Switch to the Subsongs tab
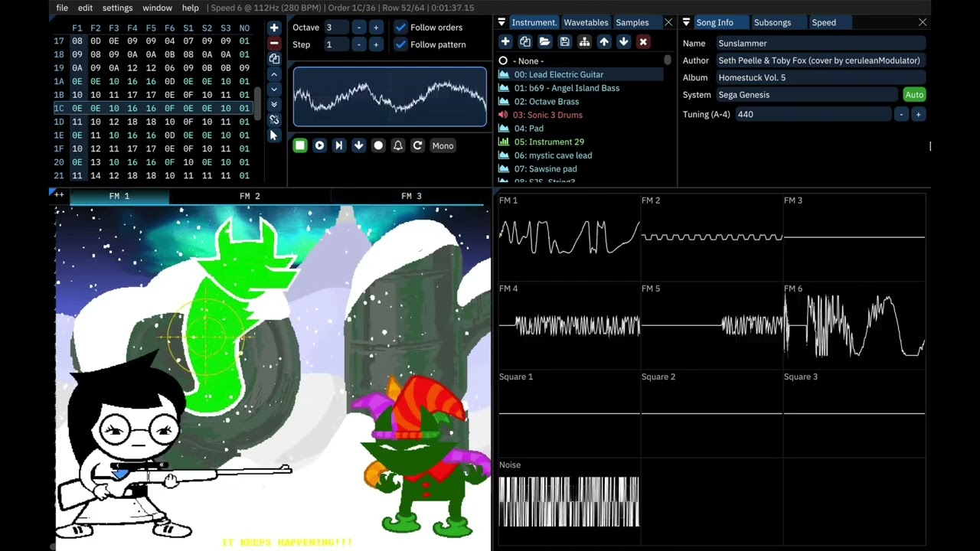The width and height of the screenshot is (980, 551). pos(772,22)
